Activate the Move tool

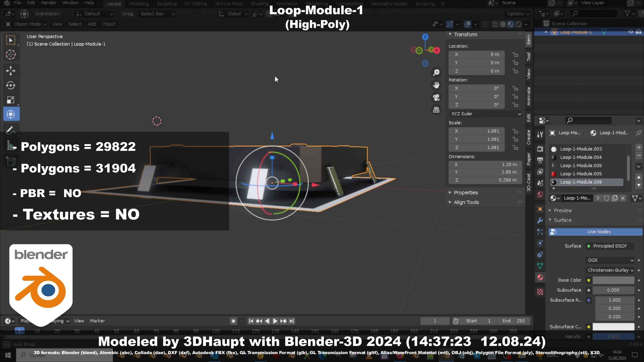(11, 71)
